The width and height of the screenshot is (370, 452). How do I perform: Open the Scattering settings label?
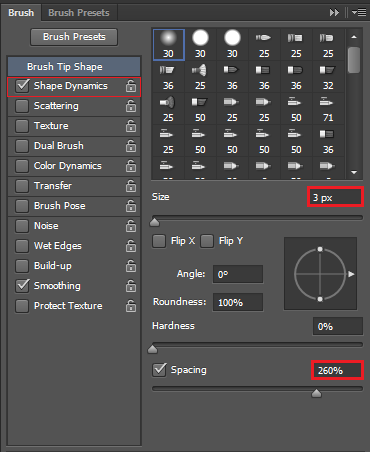point(56,106)
